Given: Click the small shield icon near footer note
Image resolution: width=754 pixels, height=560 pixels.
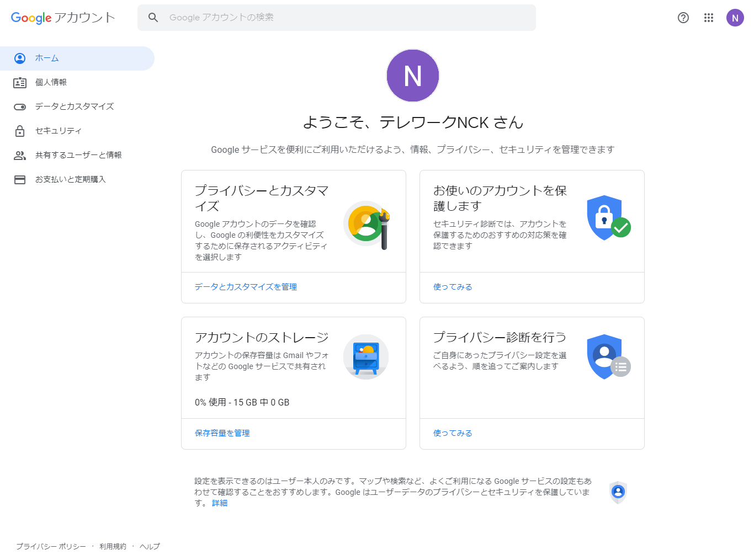Looking at the screenshot, I should 618,492.
